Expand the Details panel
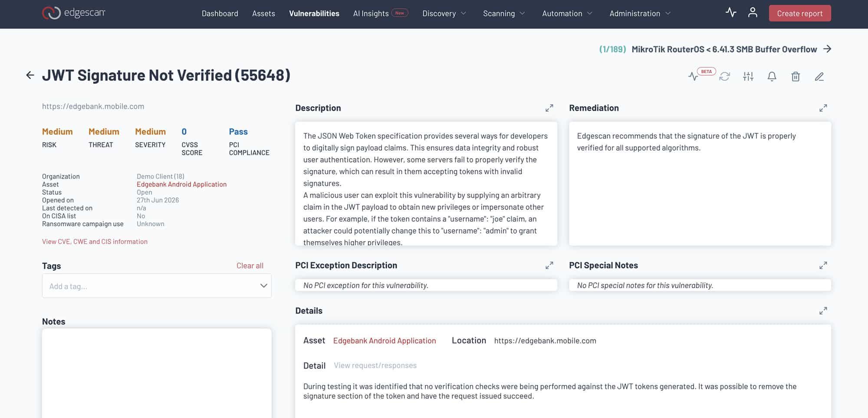 click(x=823, y=311)
